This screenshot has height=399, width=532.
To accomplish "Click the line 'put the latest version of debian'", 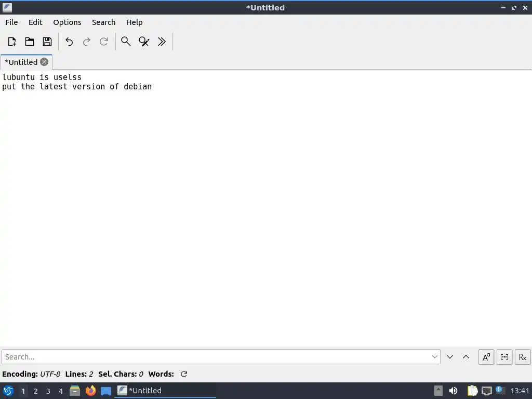I will [x=77, y=87].
